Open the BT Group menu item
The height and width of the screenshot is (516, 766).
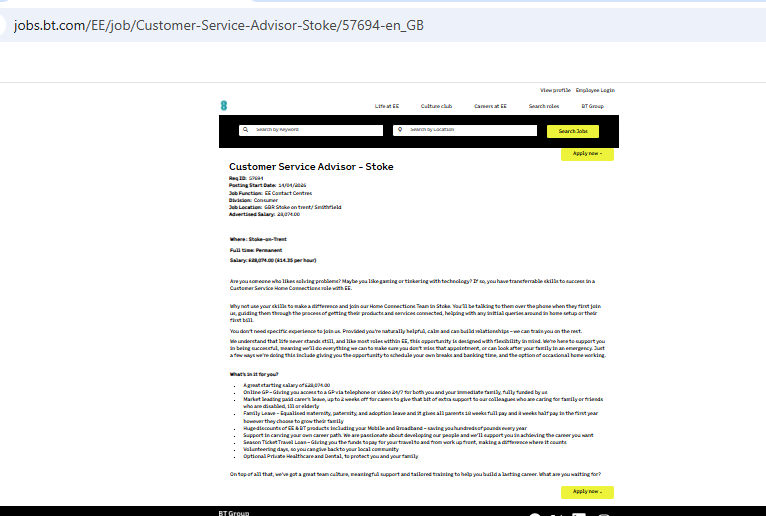coord(593,106)
